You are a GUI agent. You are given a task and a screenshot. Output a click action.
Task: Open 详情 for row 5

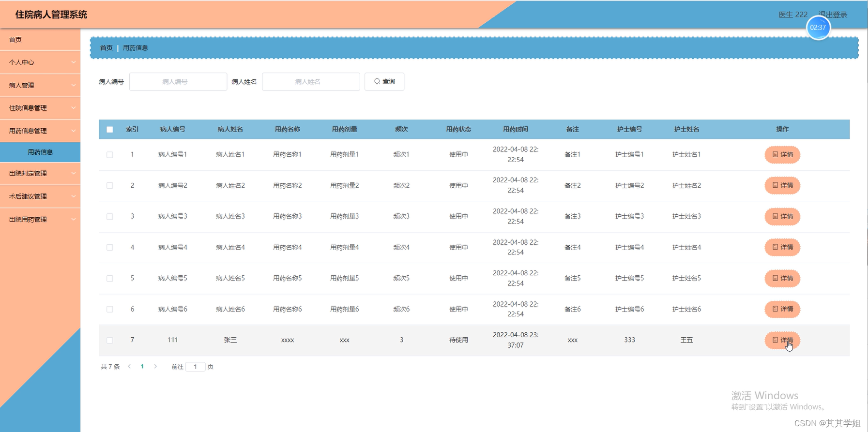[782, 278]
